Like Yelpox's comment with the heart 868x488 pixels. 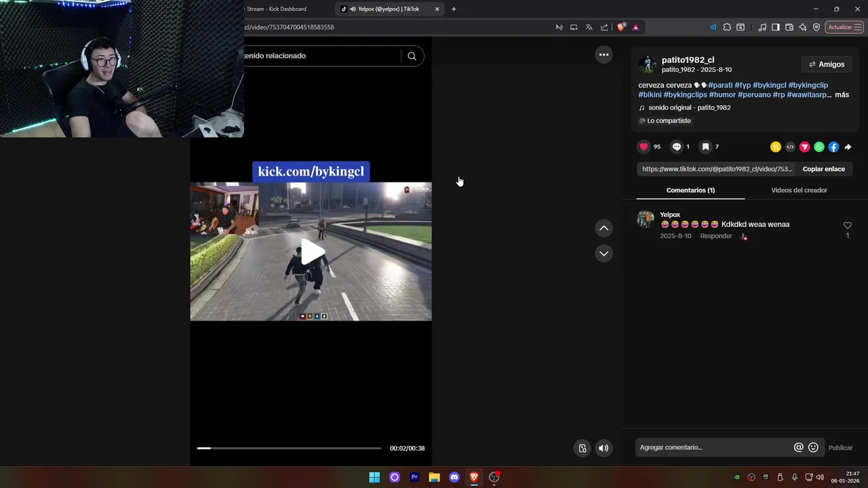847,226
